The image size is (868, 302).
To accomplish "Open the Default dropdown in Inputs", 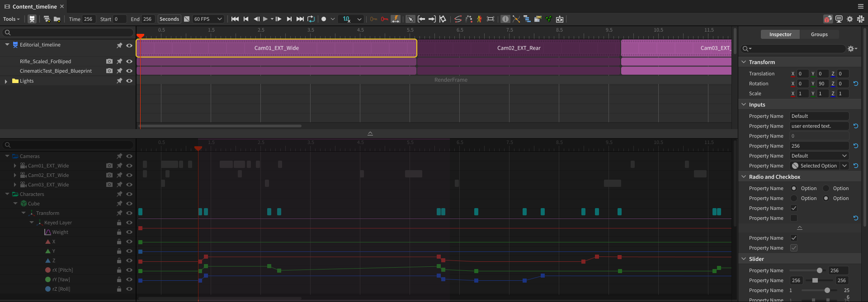I will 819,156.
